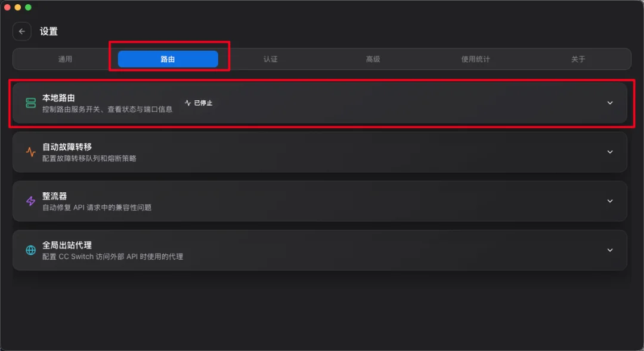The width and height of the screenshot is (644, 351).
Task: Go back using the arrow button beside 设置
Action: 22,32
